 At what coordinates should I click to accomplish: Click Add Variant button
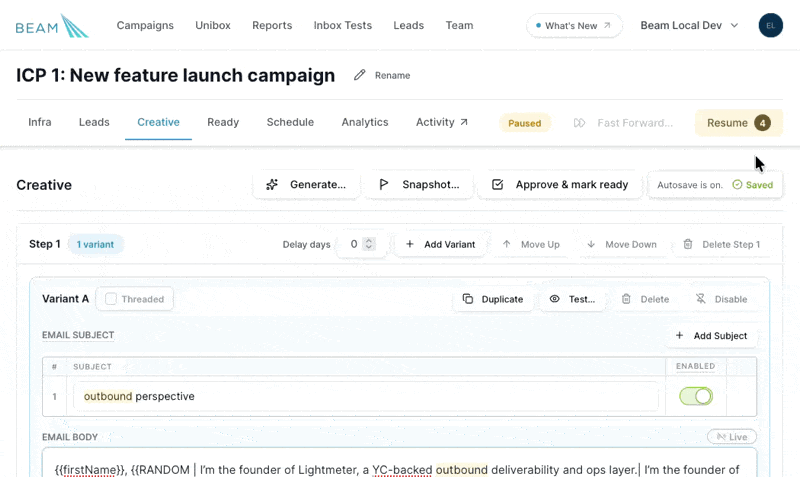tap(442, 244)
